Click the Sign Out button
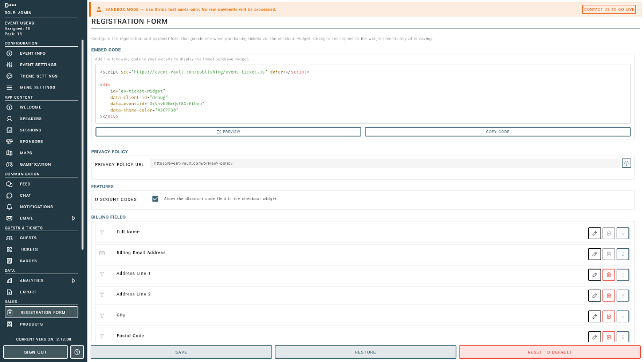The height and width of the screenshot is (362, 644). (35, 352)
